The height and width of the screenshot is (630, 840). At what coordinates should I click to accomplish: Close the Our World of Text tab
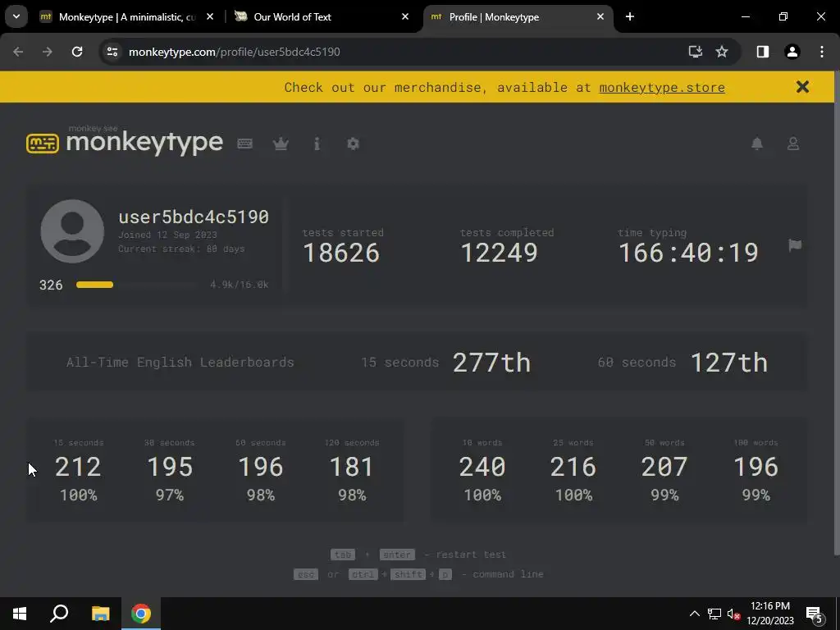pos(405,16)
